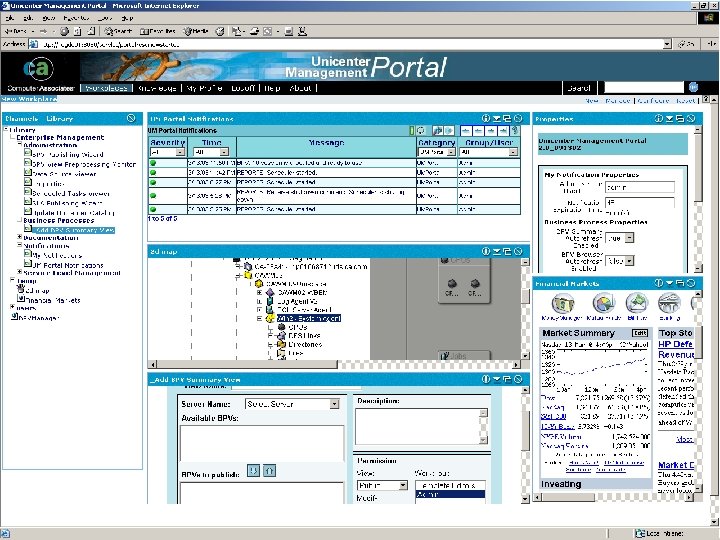Collapse the UM Portal Notifications panel arrow

pyautogui.click(x=497, y=118)
